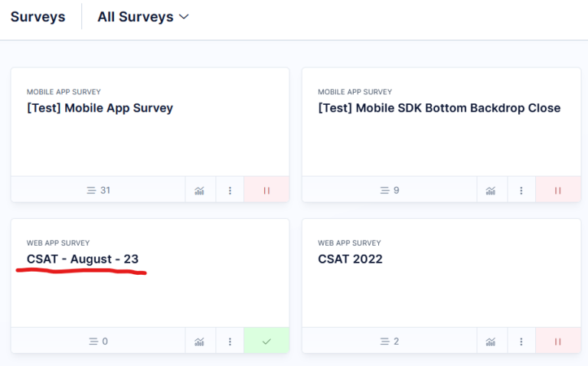Click response count showing 2 responses
588x366 pixels.
tap(390, 341)
